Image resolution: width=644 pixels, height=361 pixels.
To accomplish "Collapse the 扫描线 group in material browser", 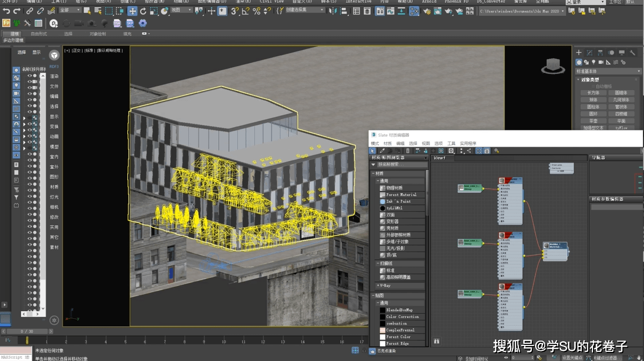I will pyautogui.click(x=399, y=264).
